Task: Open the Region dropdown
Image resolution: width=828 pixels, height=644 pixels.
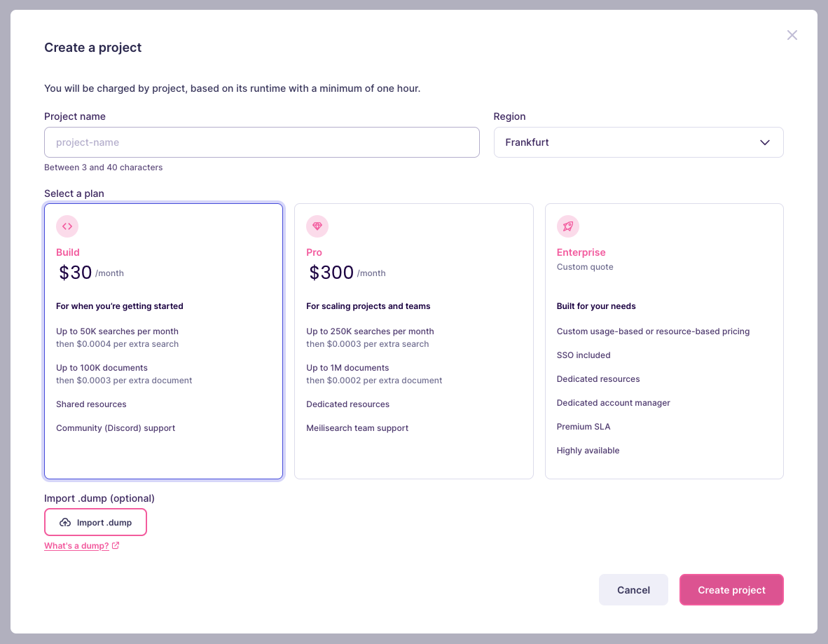Action: 638,142
